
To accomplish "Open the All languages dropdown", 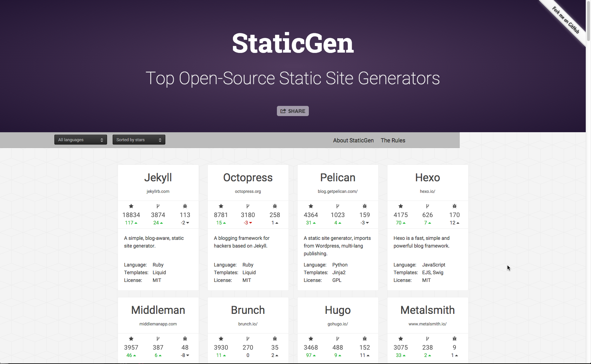I will point(80,140).
